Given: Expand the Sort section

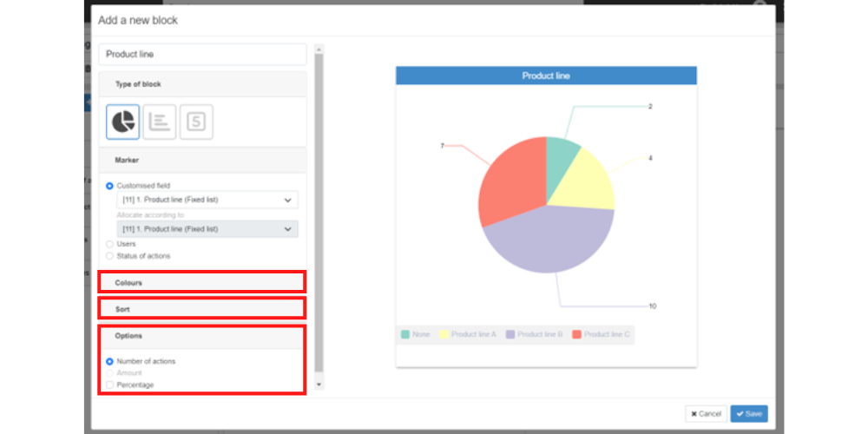Looking at the screenshot, I should 201,309.
